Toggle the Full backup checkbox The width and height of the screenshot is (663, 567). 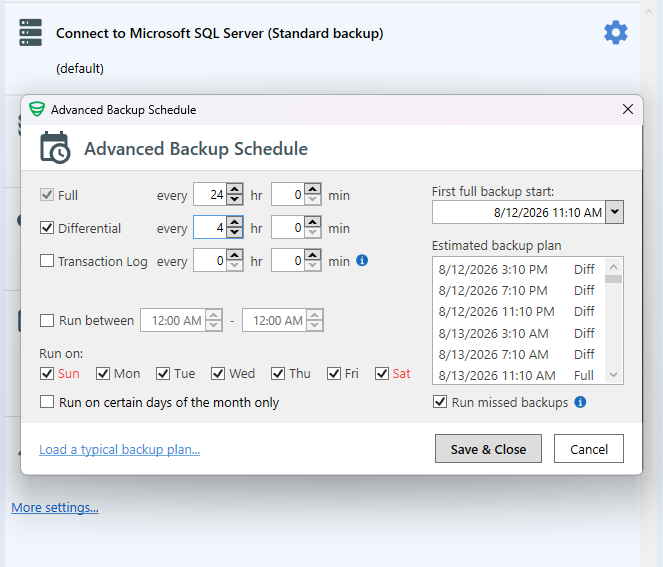47,195
